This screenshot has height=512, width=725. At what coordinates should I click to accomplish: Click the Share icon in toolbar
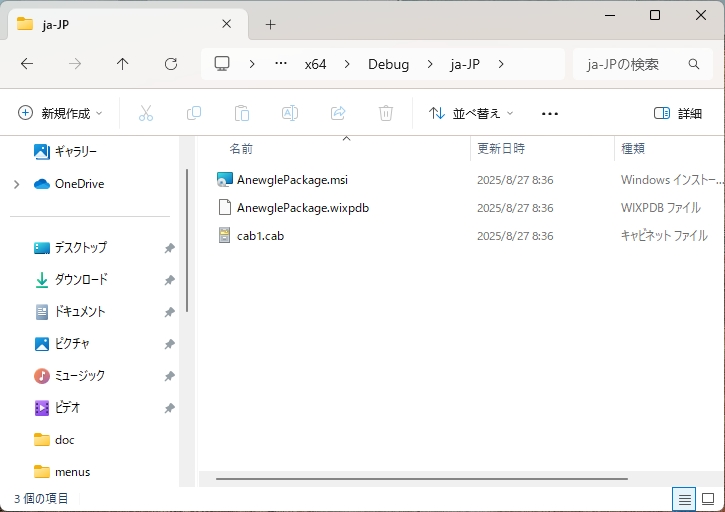(x=338, y=113)
